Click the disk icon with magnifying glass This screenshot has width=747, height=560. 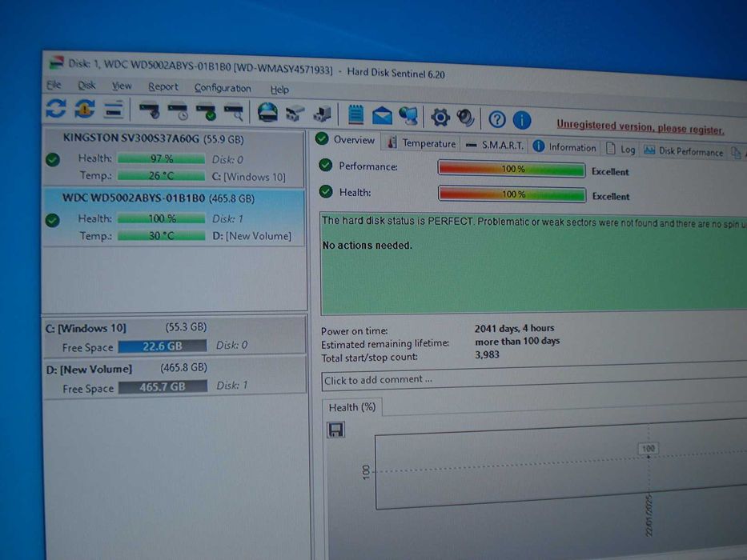point(234,112)
